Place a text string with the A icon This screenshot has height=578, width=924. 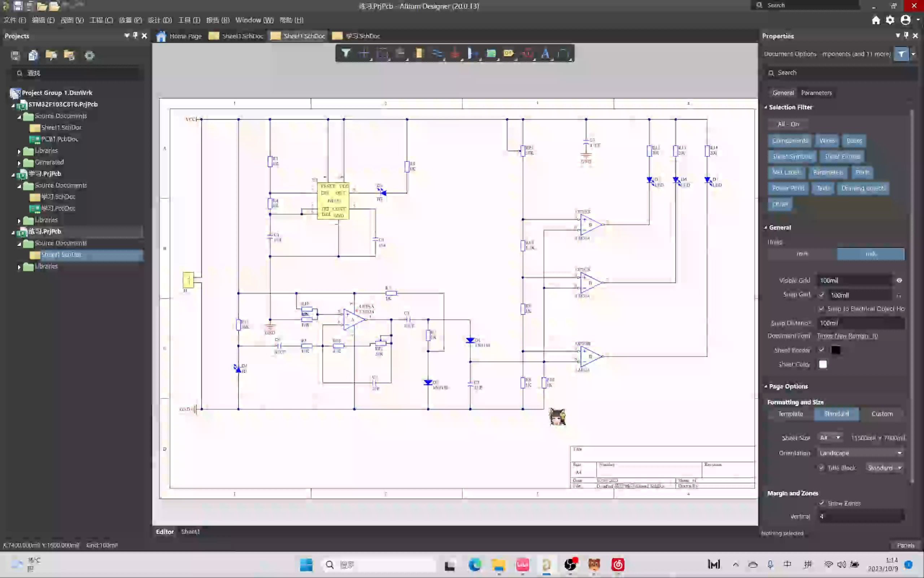[x=546, y=53]
